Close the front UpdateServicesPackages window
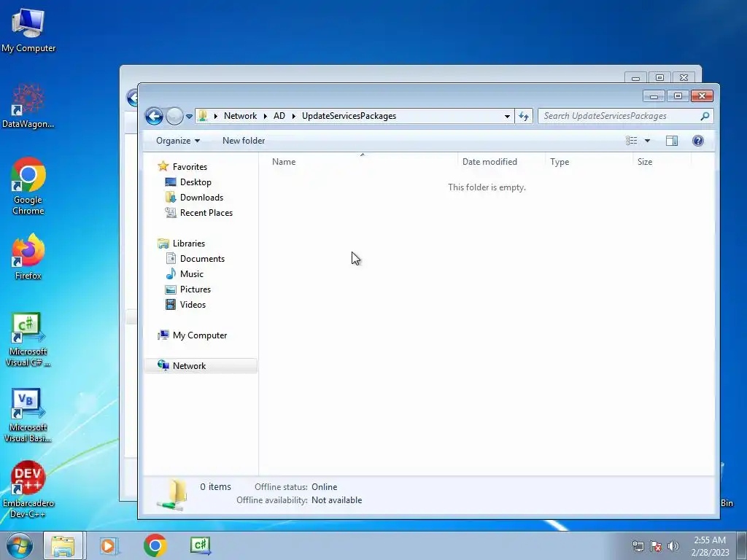The image size is (747, 560). 702,96
